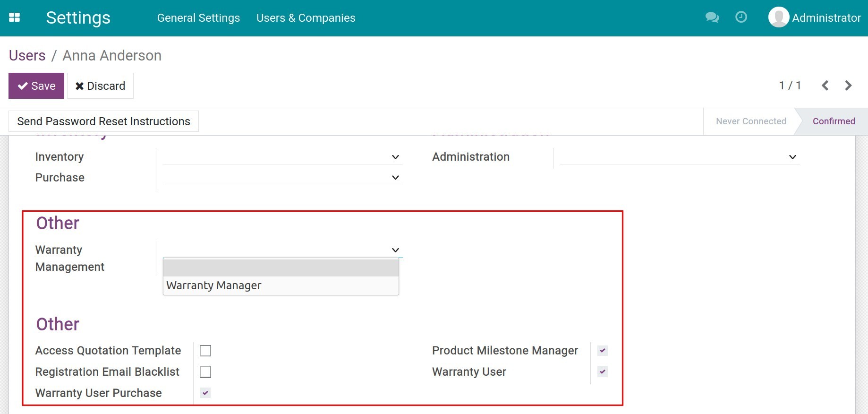This screenshot has width=868, height=414.
Task: Open the apps grid menu icon
Action: pyautogui.click(x=15, y=17)
